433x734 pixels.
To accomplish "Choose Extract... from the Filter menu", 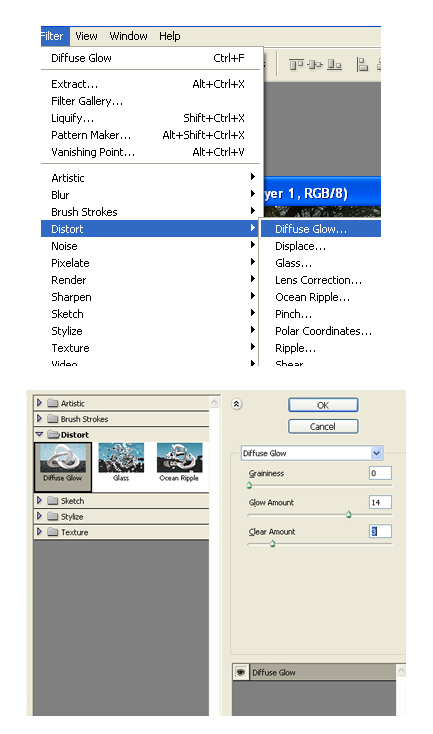I will click(152, 84).
